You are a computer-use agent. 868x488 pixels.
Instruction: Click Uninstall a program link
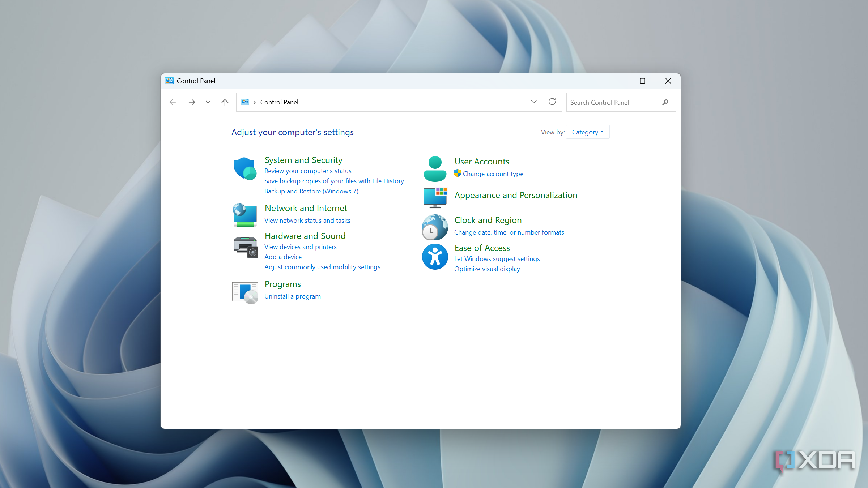click(293, 296)
